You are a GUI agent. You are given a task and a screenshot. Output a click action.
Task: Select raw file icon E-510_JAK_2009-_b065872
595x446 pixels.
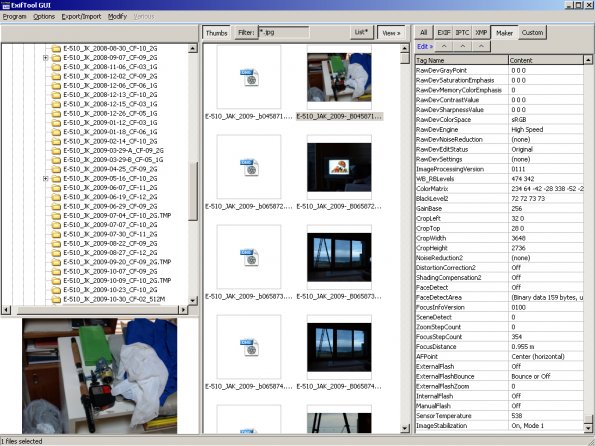249,167
